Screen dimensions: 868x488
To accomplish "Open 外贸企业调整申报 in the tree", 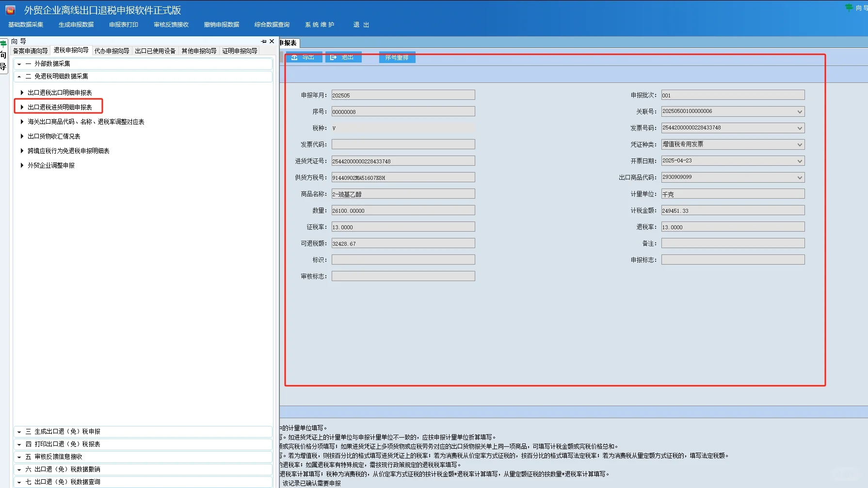I will tap(51, 165).
